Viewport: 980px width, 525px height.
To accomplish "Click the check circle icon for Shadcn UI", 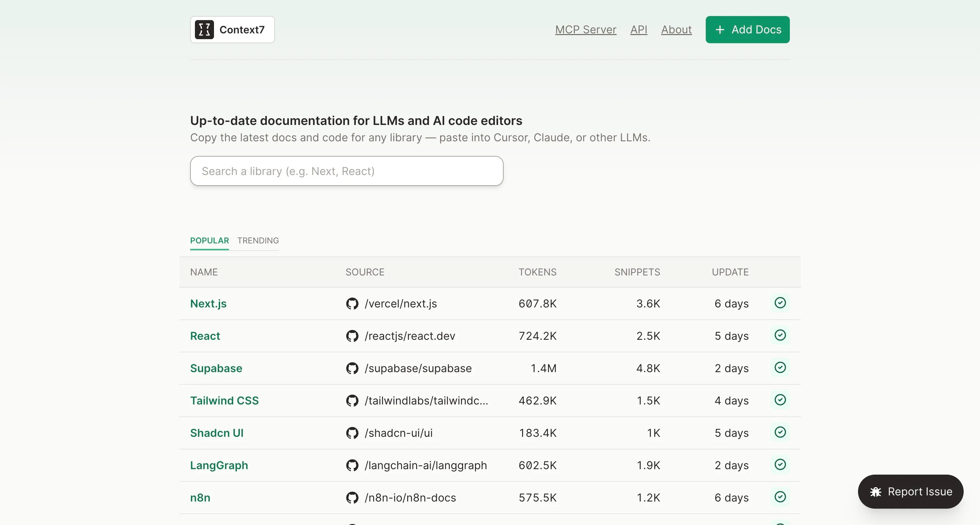I will click(780, 432).
